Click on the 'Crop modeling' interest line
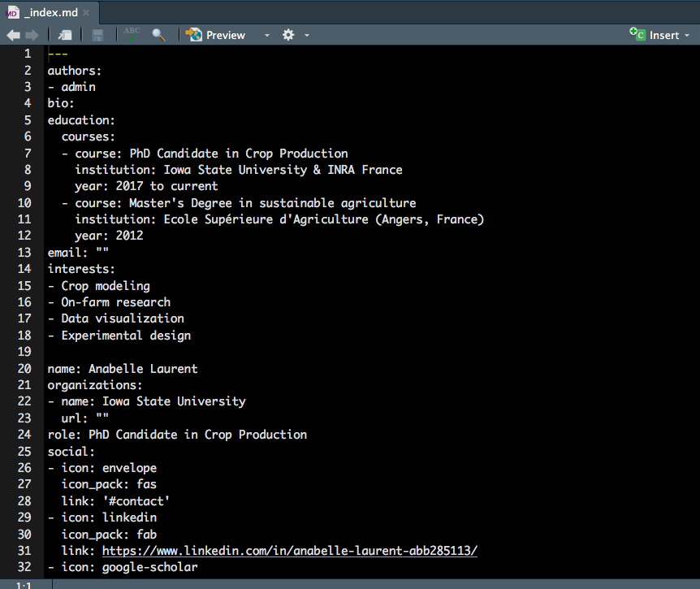The width and height of the screenshot is (700, 589). pos(104,286)
